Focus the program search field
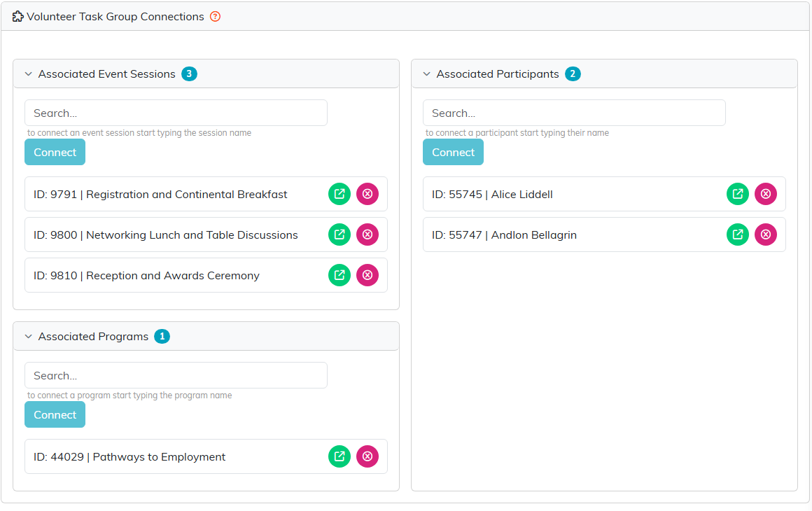Screen dimensions: 812x511 [x=176, y=375]
